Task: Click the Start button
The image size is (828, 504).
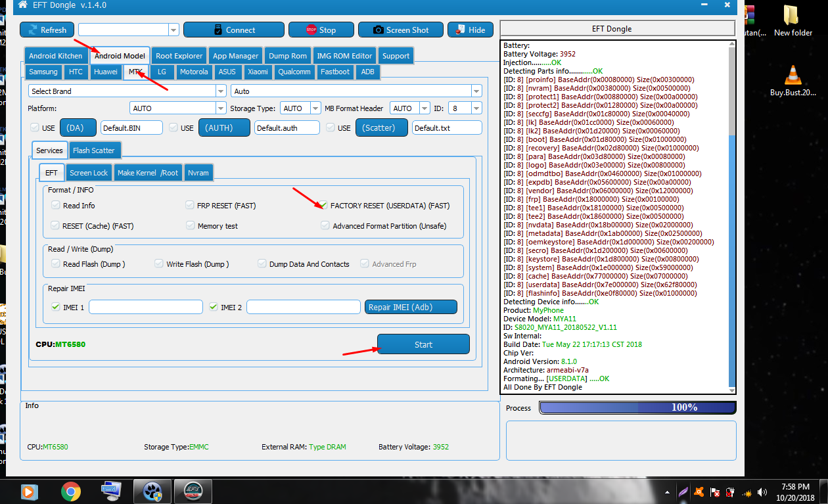Action: coord(423,344)
